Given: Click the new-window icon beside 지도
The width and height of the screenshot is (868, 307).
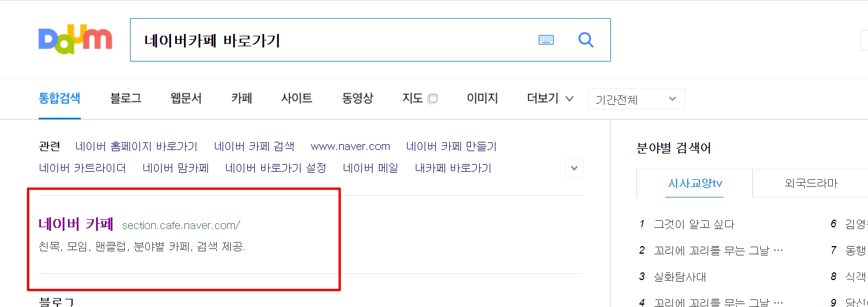Looking at the screenshot, I should pyautogui.click(x=432, y=99).
